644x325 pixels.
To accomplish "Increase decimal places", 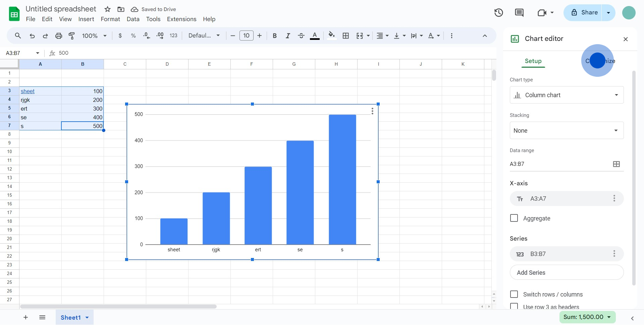I will pyautogui.click(x=160, y=36).
